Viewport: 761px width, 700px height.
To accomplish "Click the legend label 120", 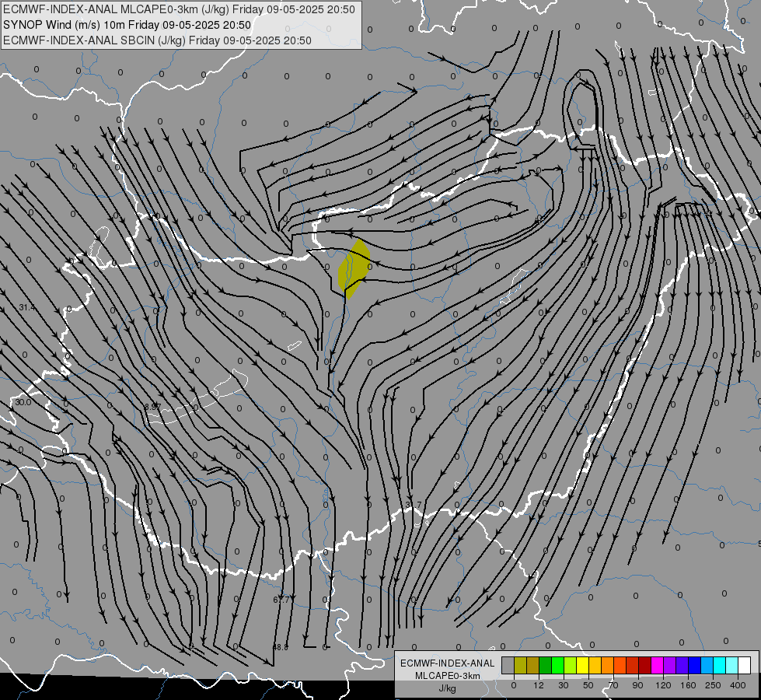I will tap(663, 685).
